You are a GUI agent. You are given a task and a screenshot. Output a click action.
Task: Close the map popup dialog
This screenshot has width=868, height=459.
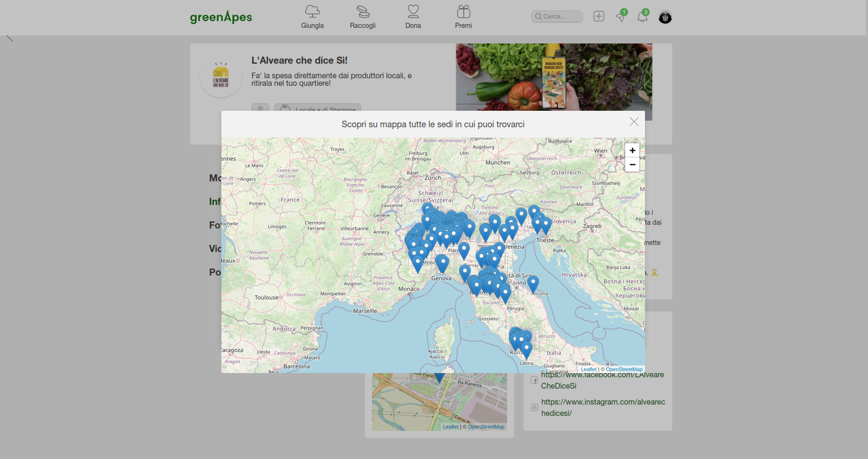(x=634, y=122)
